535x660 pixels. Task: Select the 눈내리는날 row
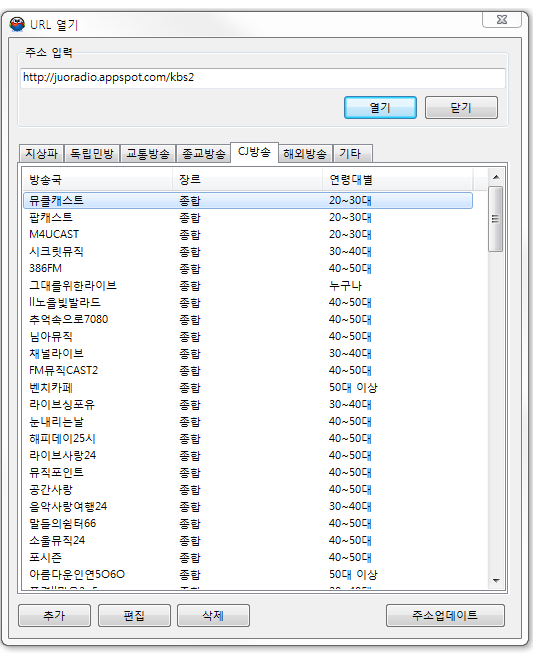pyautogui.click(x=248, y=422)
